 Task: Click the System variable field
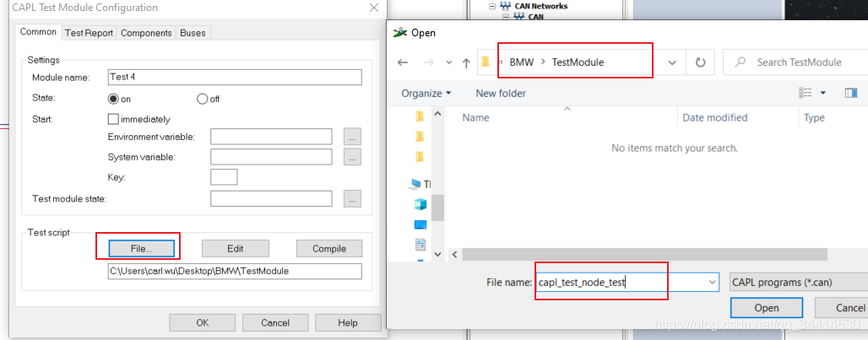[271, 157]
